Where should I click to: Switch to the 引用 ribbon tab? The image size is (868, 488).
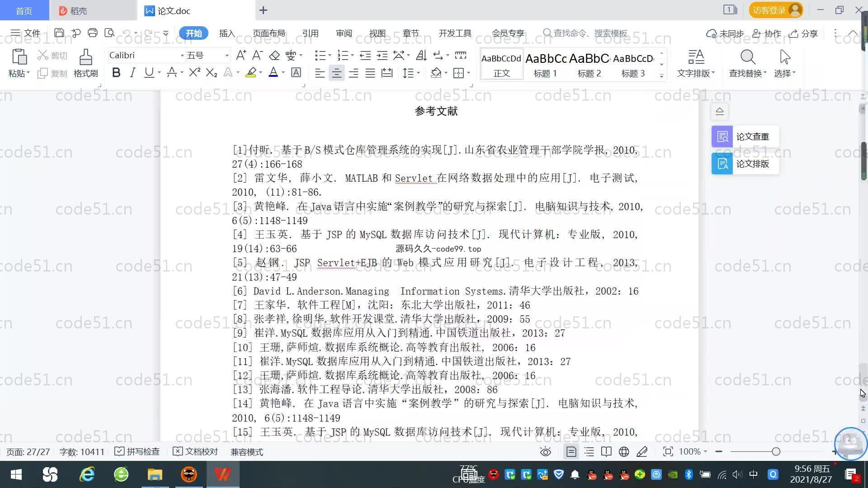(311, 33)
